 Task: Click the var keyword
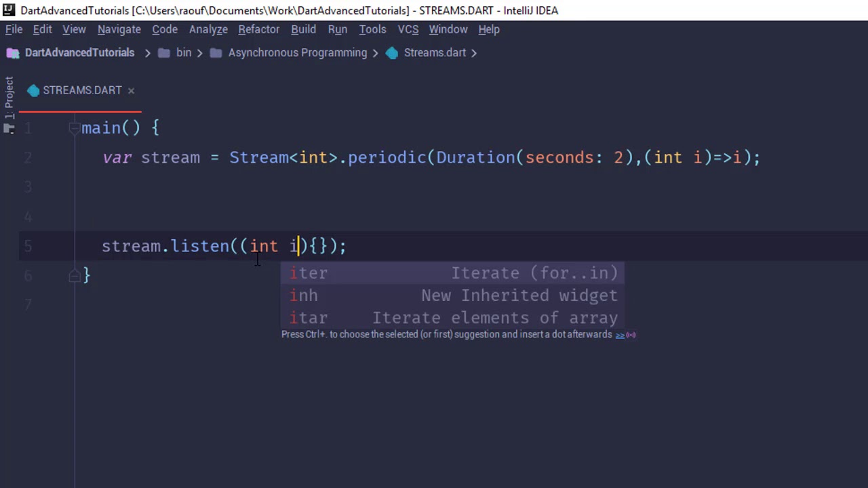pos(117,158)
